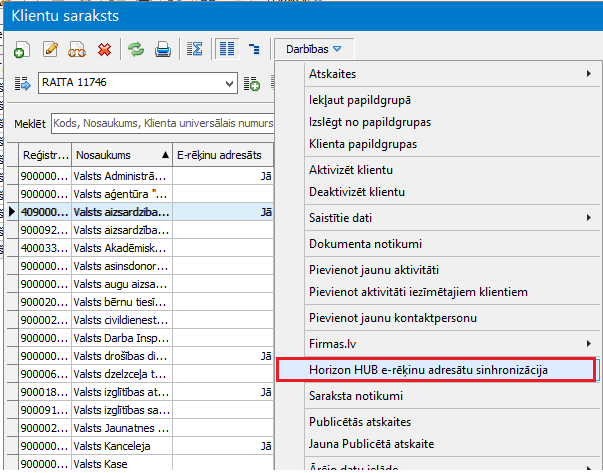Click registration number 900092... cell
This screenshot has height=473, width=603.
tap(45, 230)
